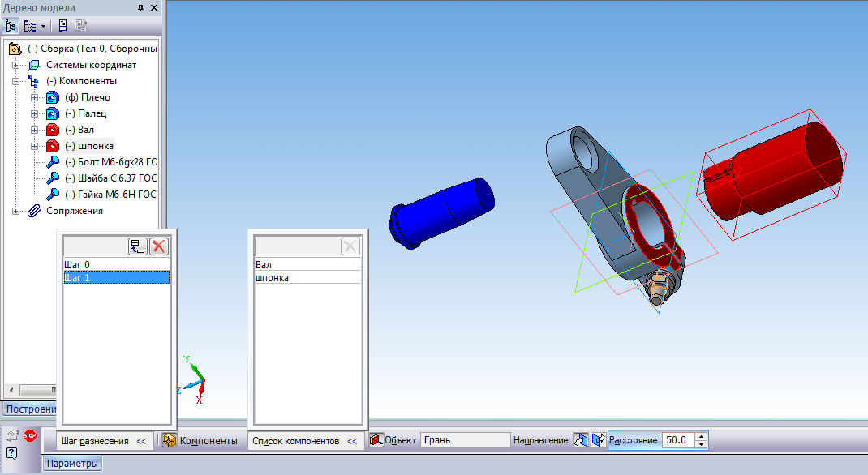Delete the selected explode step with red X
Image resolution: width=868 pixels, height=475 pixels.
click(x=158, y=247)
